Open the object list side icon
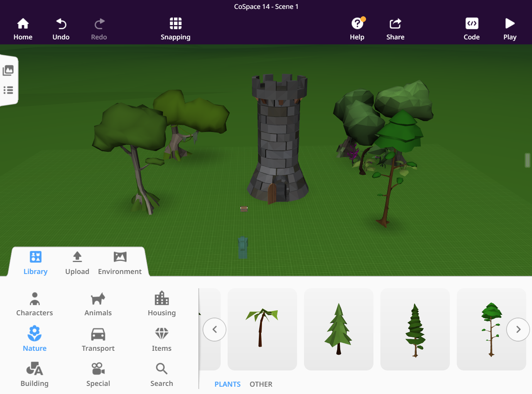The image size is (532, 394). (x=8, y=90)
